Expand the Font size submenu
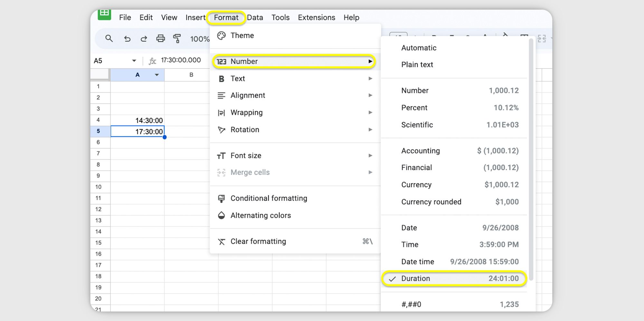 click(x=246, y=155)
